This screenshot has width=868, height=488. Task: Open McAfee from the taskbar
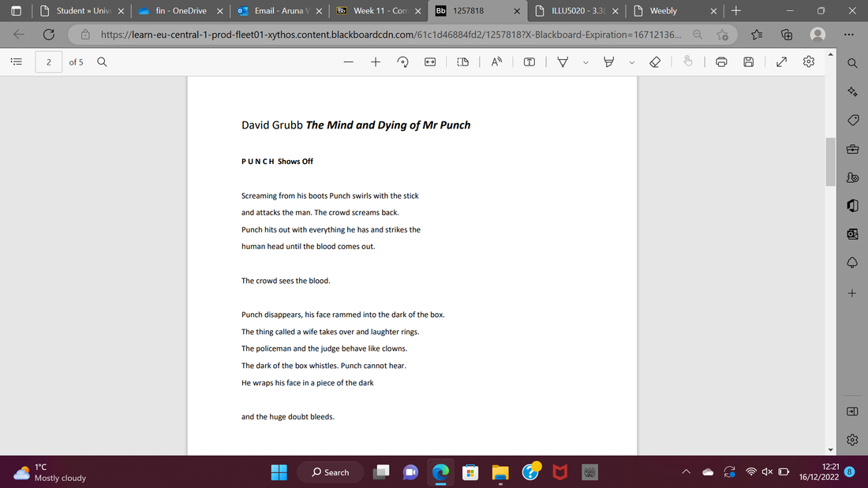[559, 472]
